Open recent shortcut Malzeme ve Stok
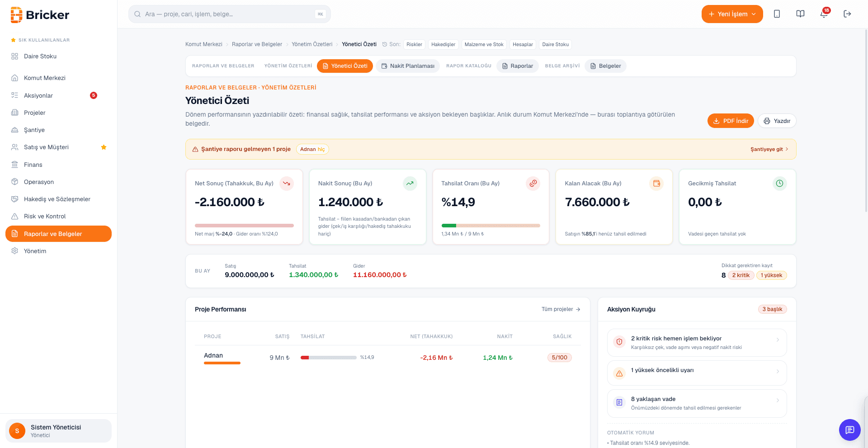 [x=484, y=44]
